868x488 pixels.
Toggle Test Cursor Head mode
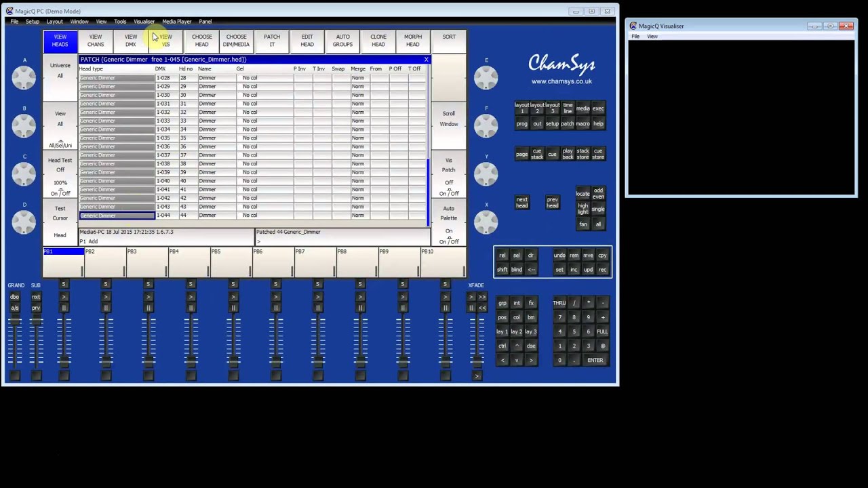60,222
